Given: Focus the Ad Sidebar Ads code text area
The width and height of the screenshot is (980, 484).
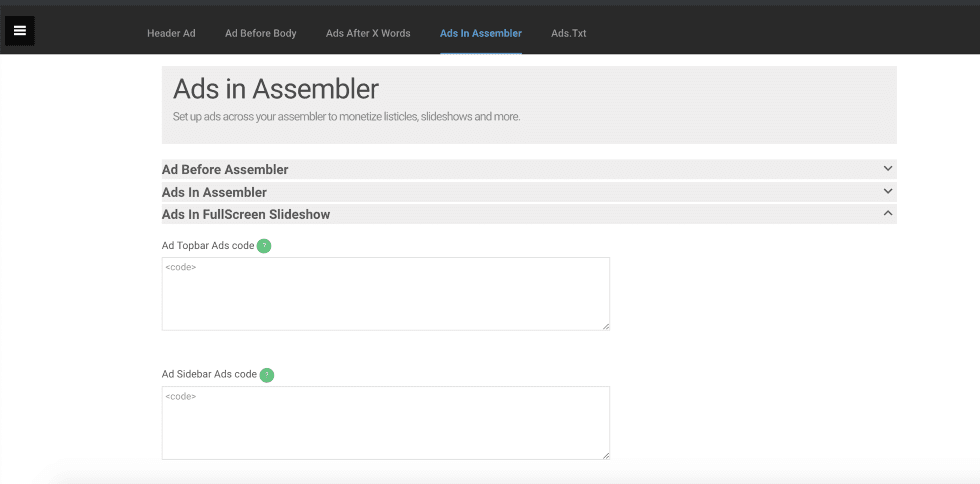Looking at the screenshot, I should 385,423.
